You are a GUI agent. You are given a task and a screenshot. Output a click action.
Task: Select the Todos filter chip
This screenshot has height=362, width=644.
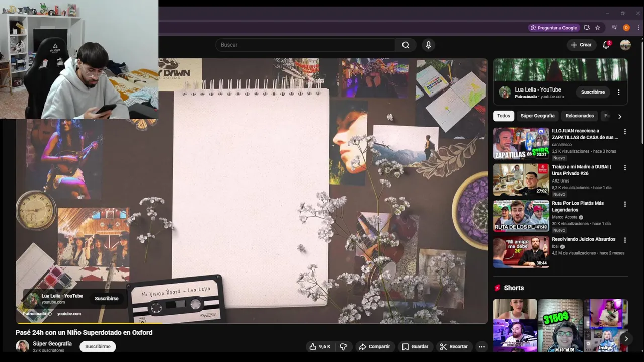tap(504, 116)
